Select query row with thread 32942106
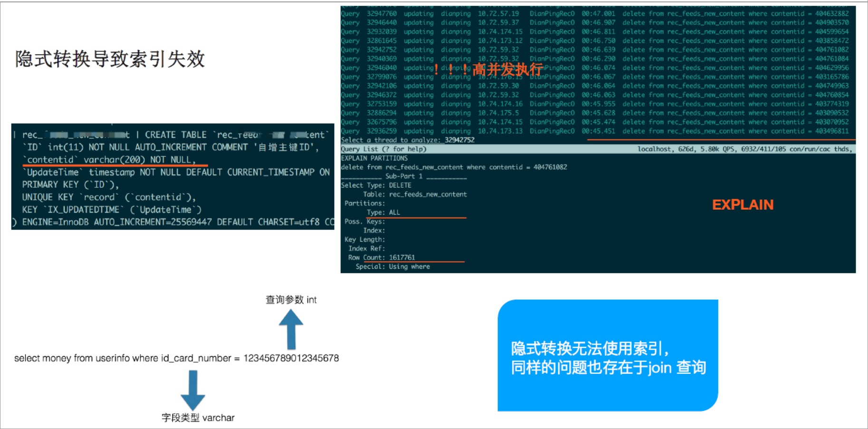Screen dimensions: 868x429 point(595,86)
